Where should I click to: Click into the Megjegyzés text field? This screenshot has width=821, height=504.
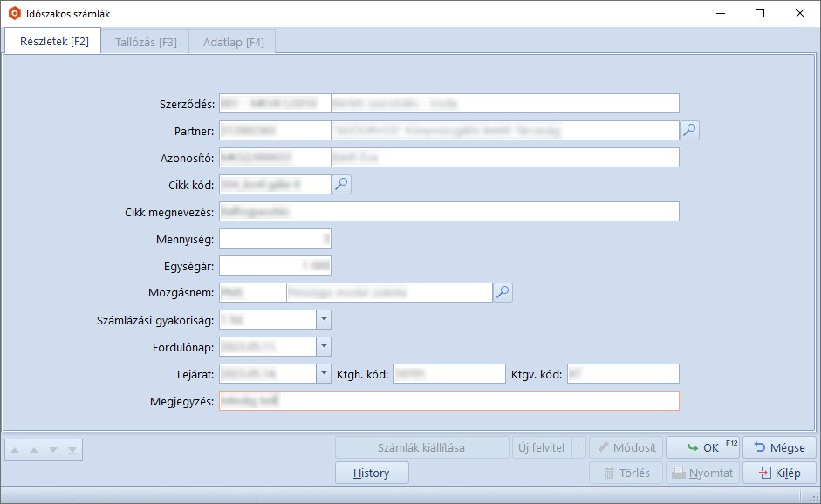pos(448,400)
